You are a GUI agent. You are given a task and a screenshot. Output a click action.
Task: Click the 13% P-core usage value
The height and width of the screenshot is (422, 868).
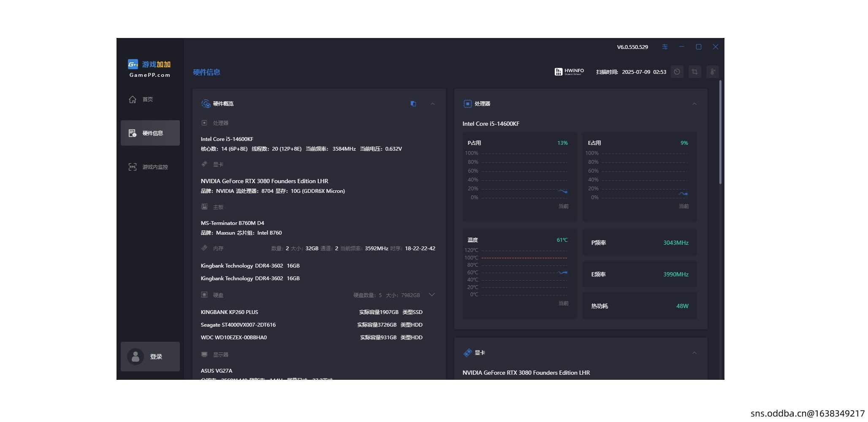click(x=562, y=143)
